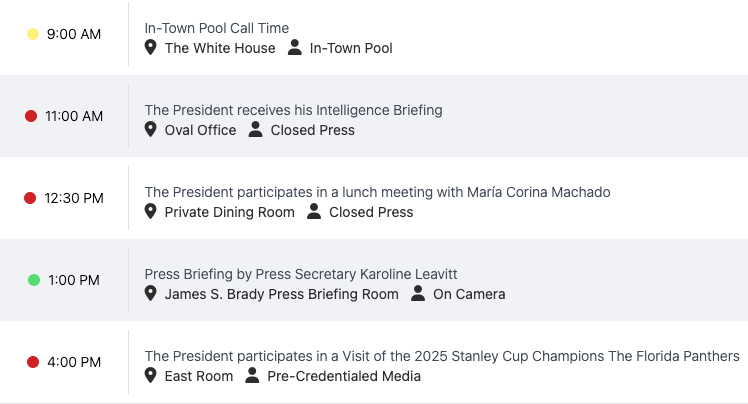The height and width of the screenshot is (404, 748).
Task: Open the lunch meeting with María Corina Machado
Action: [377, 192]
